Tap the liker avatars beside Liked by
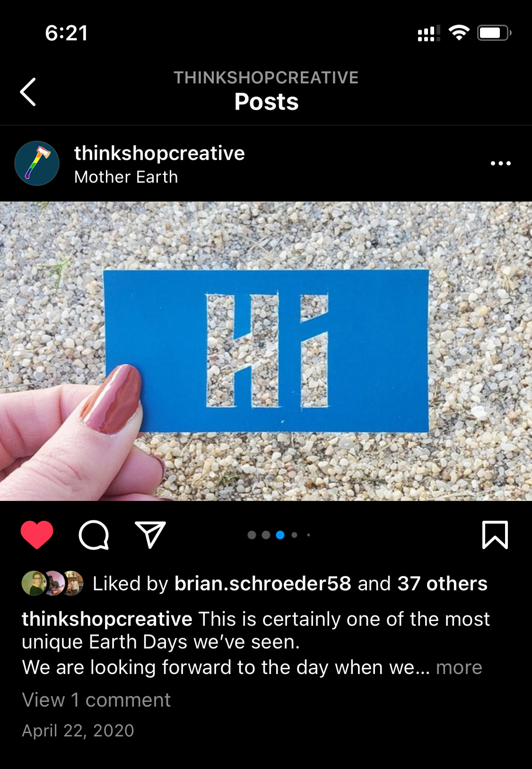This screenshot has height=769, width=532. coord(52,583)
